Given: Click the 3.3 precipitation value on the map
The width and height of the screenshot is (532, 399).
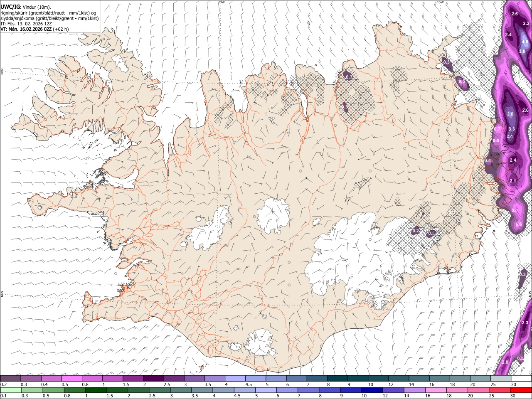Looking at the screenshot, I should click(x=512, y=129).
